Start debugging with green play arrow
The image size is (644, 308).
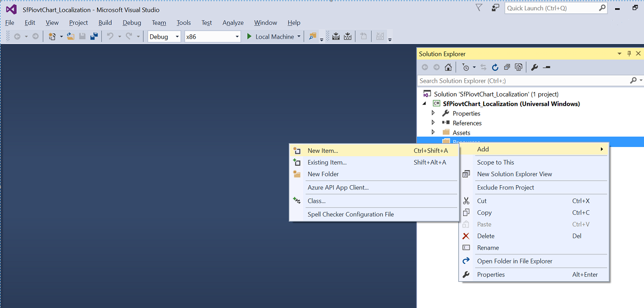250,36
